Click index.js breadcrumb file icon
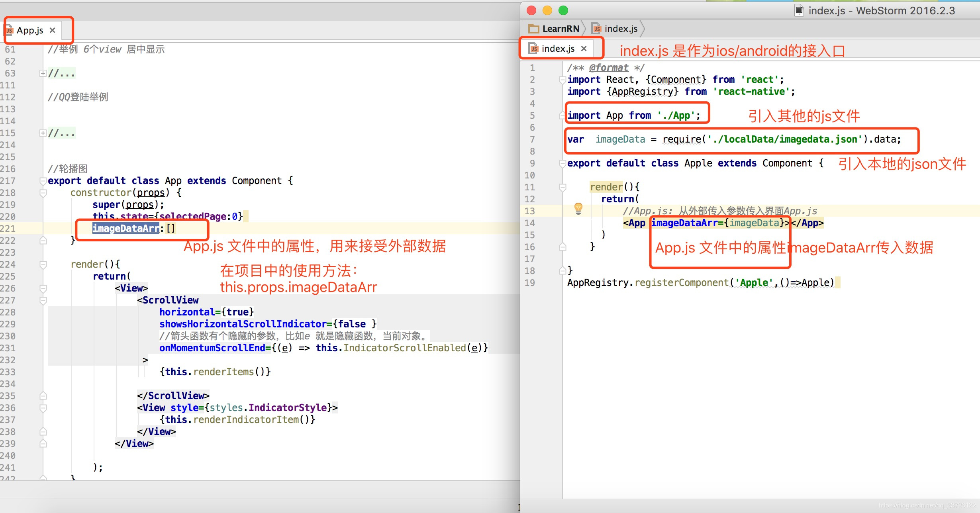The image size is (980, 513). point(596,29)
